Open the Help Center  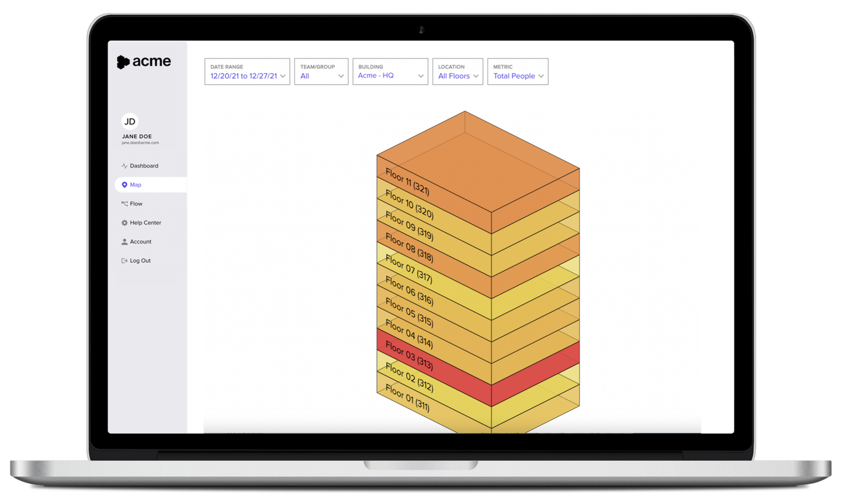coord(145,223)
